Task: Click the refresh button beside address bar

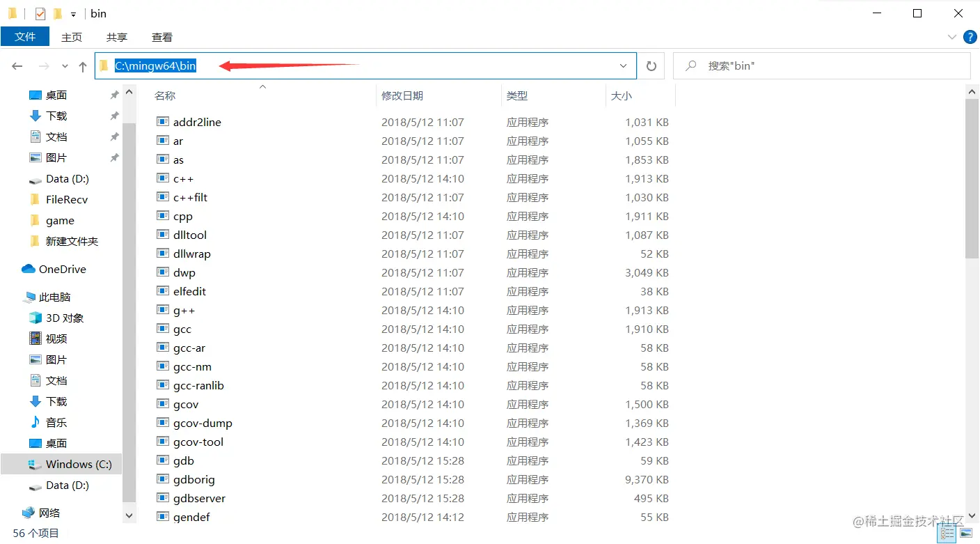Action: point(651,66)
